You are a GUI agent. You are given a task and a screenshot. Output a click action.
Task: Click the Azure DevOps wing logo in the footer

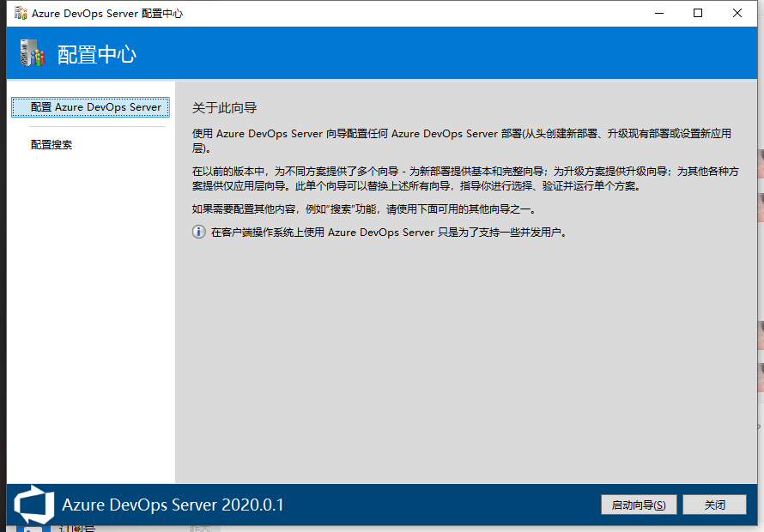(x=32, y=505)
